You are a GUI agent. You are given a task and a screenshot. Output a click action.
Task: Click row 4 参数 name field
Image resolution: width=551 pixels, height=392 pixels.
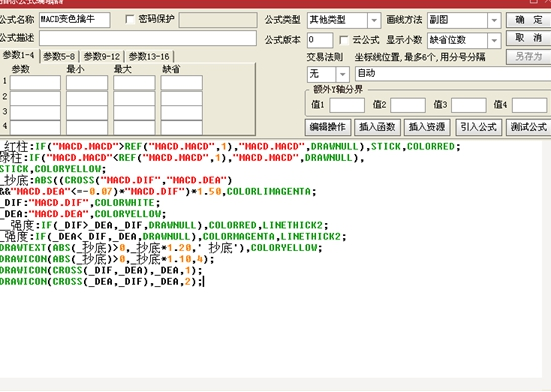tap(35, 128)
